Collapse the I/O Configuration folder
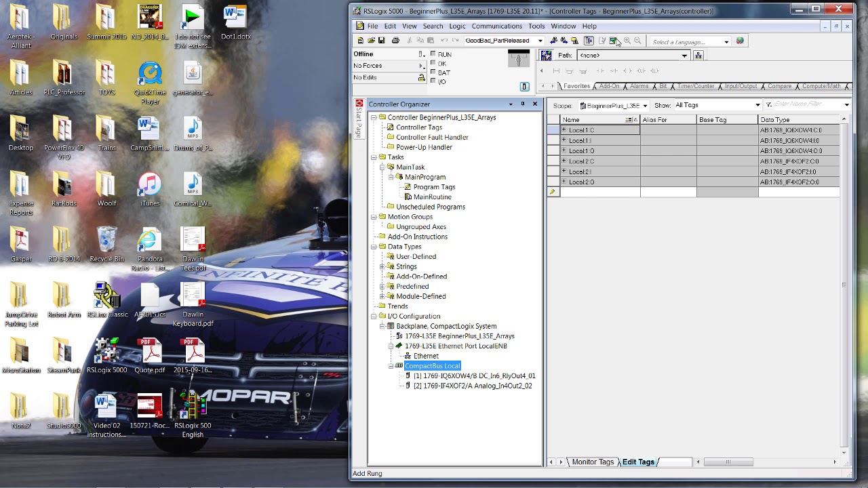Screen dimensions: 868x488 coord(373,316)
